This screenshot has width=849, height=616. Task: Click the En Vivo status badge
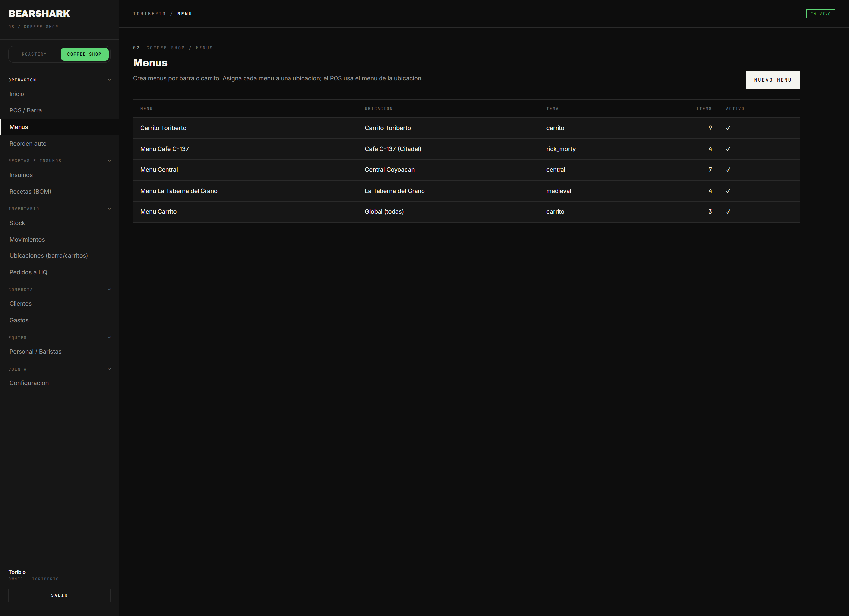tap(821, 14)
